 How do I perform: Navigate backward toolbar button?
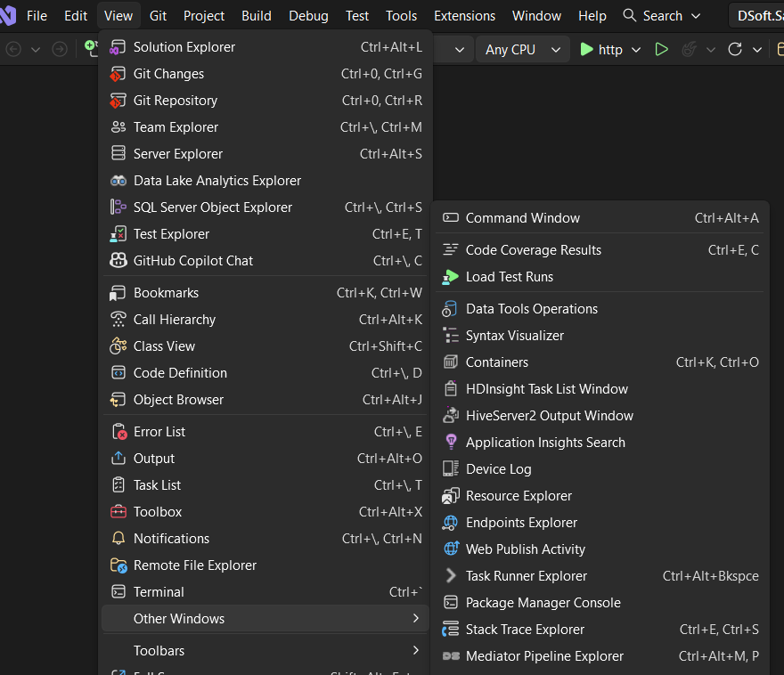click(13, 50)
